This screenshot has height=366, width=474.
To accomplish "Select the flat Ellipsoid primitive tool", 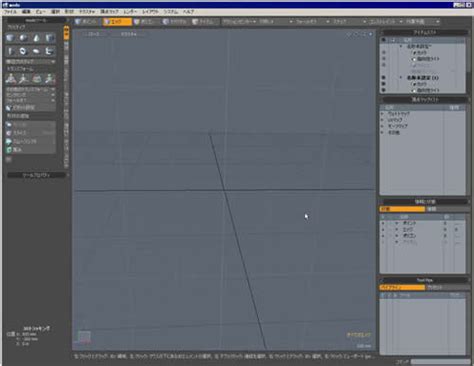I will (36, 51).
